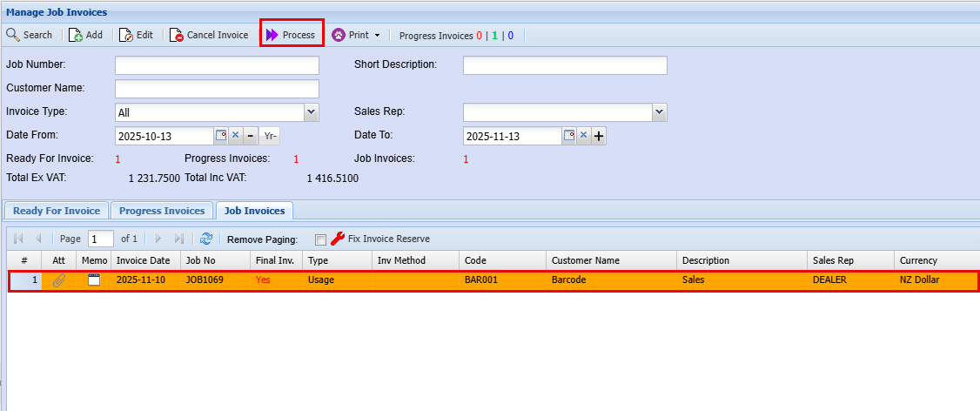Clear the Date To value
This screenshot has width=980, height=411.
pos(583,135)
